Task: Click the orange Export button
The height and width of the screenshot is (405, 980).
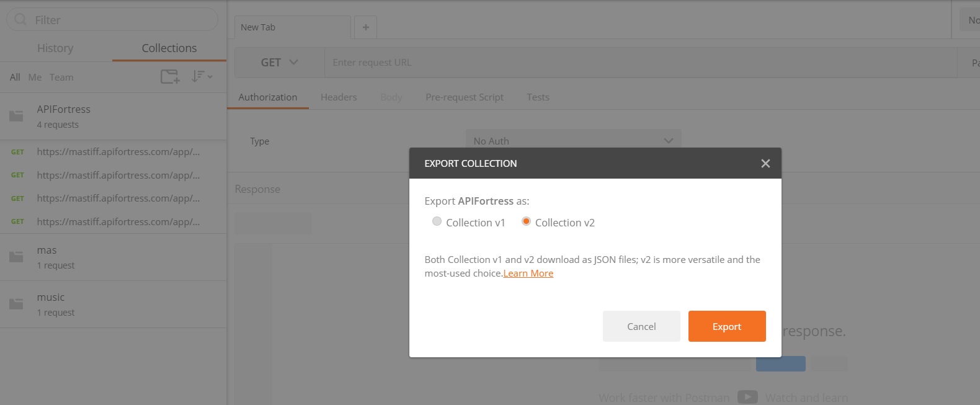Action: click(726, 326)
